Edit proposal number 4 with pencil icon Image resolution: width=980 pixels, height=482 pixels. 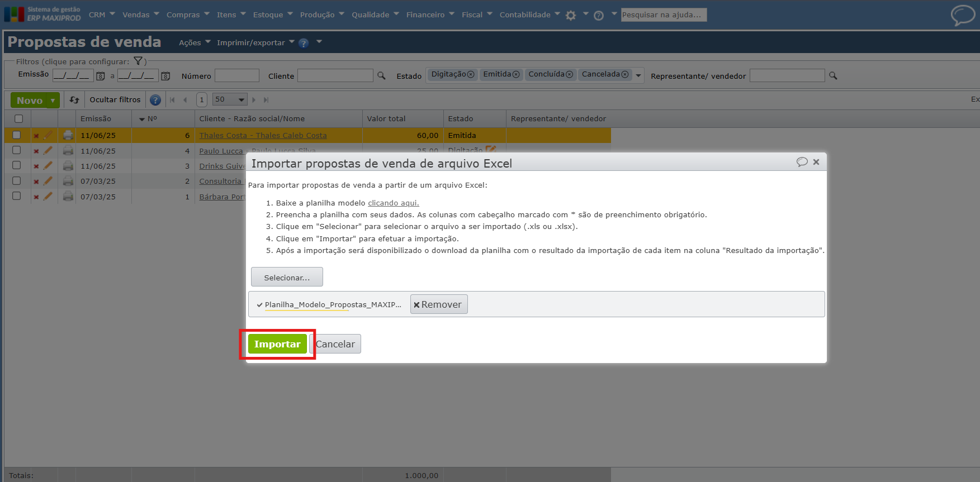click(48, 150)
